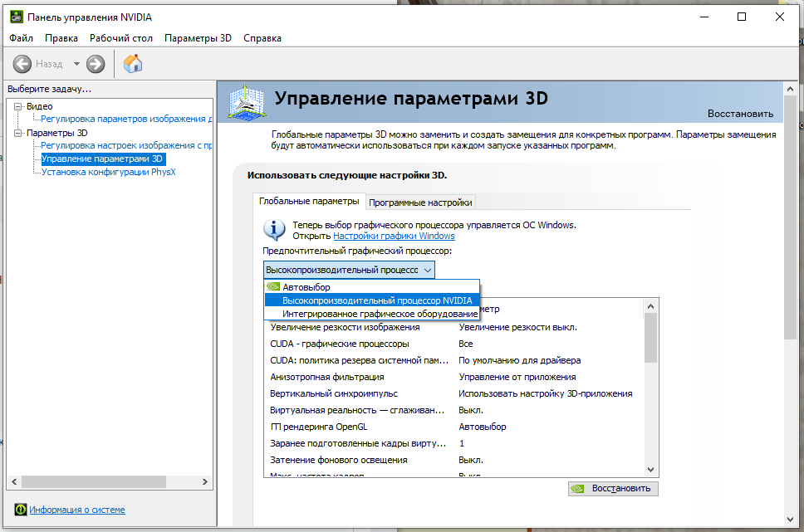Open back history dropdown arrow
Viewport: 804px width, 532px height.
tap(76, 64)
